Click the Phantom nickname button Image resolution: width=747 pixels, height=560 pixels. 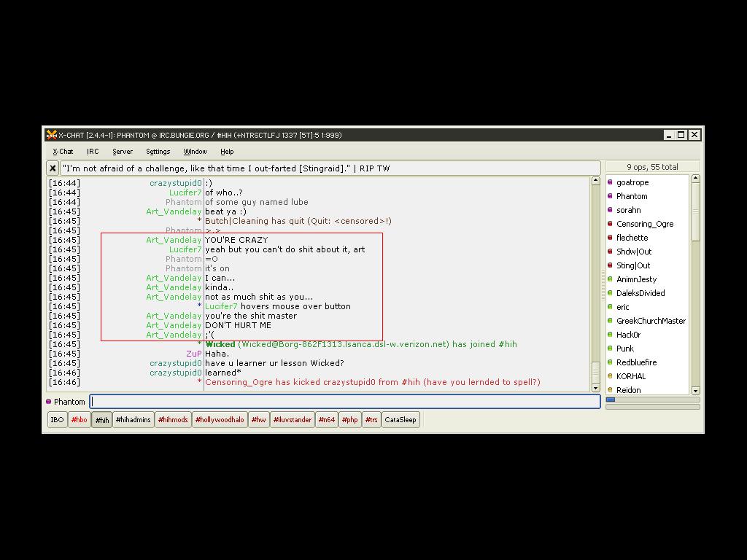(x=69, y=402)
